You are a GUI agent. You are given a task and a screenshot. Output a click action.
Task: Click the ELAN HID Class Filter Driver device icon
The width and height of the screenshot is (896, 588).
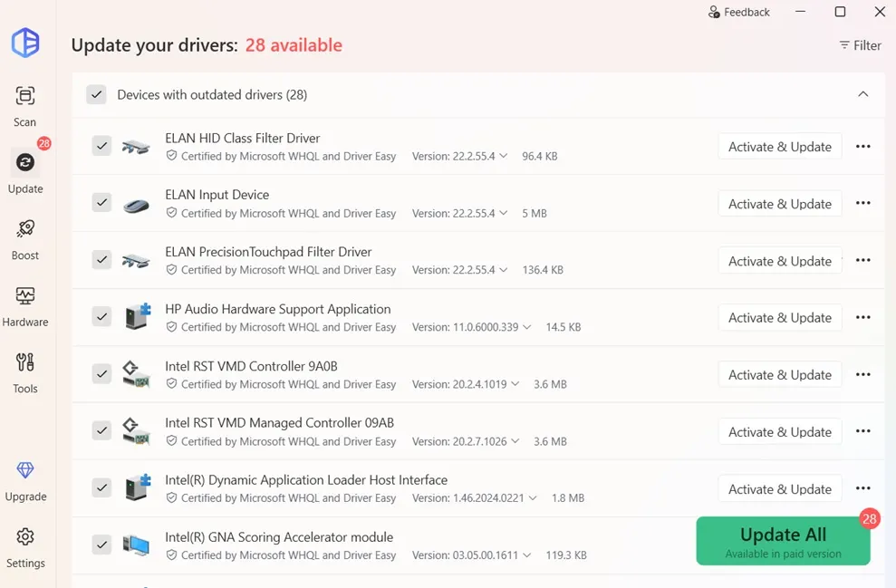[x=136, y=147]
